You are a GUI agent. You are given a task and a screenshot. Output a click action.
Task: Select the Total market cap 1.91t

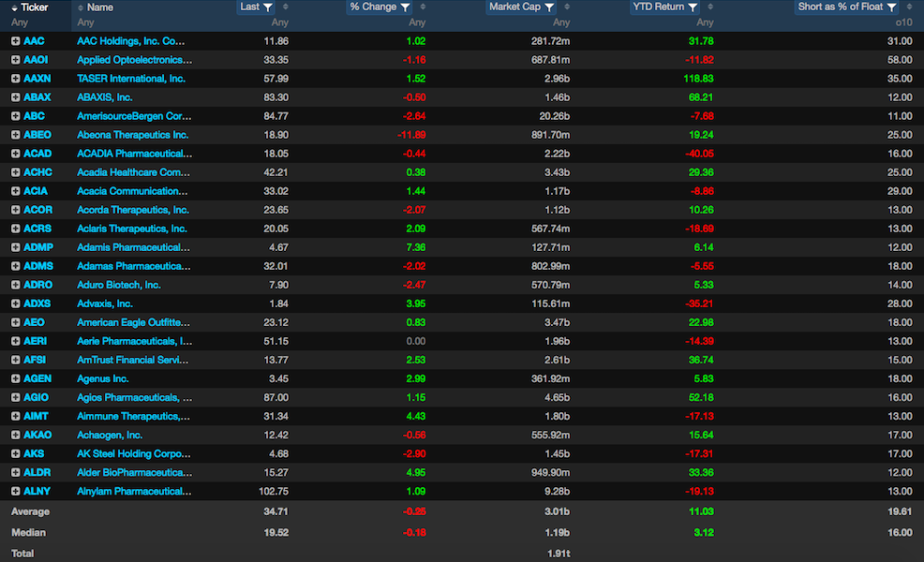[559, 554]
